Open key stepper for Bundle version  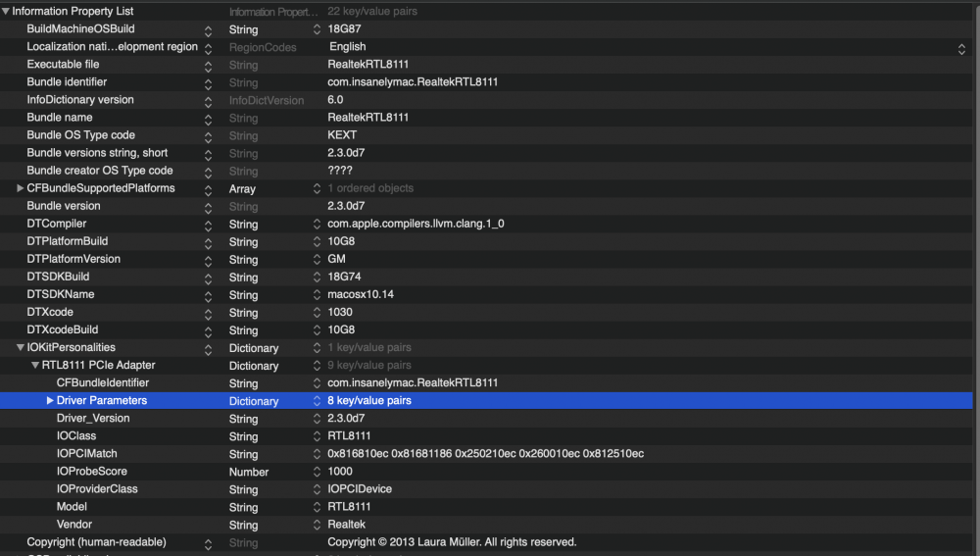(208, 208)
